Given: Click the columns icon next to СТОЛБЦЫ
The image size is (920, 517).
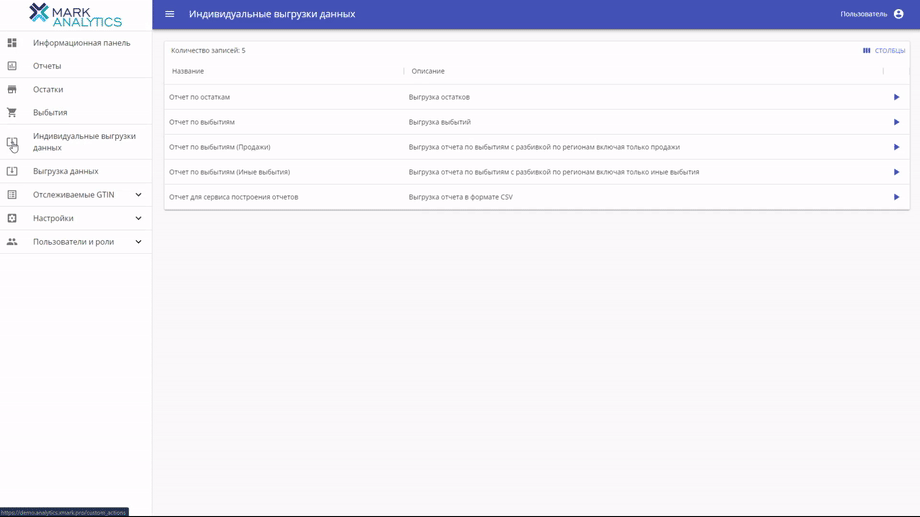Looking at the screenshot, I should click(867, 50).
